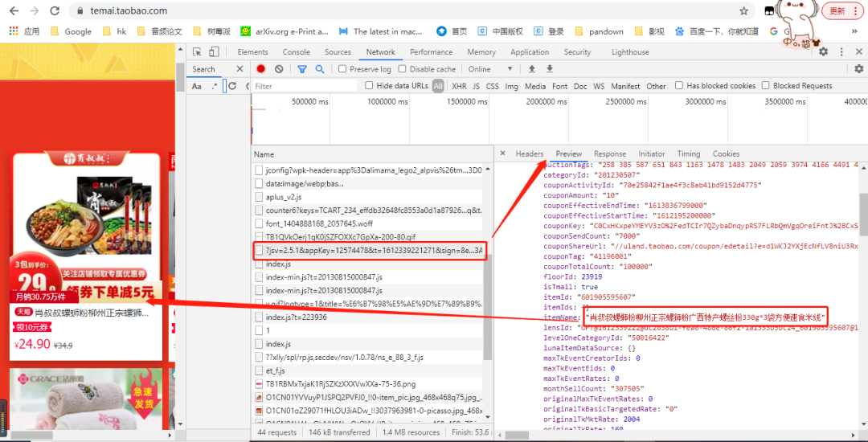The height and width of the screenshot is (442, 868).
Task: Filter requests by XHR type
Action: point(459,86)
